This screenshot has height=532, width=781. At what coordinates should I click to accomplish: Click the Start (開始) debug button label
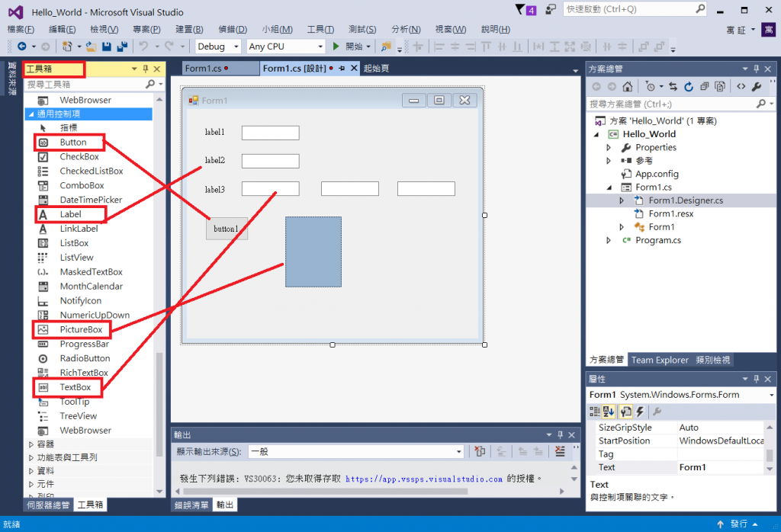[354, 46]
